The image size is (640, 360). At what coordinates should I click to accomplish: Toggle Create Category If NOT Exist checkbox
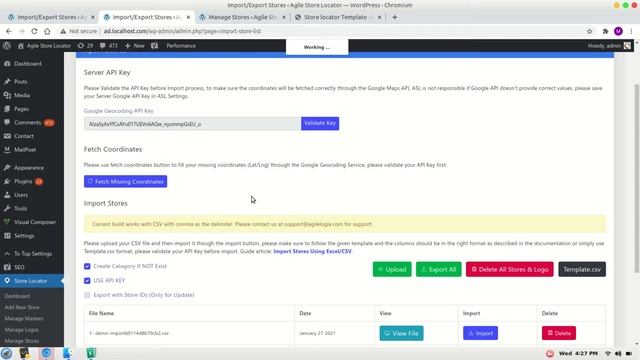point(87,266)
